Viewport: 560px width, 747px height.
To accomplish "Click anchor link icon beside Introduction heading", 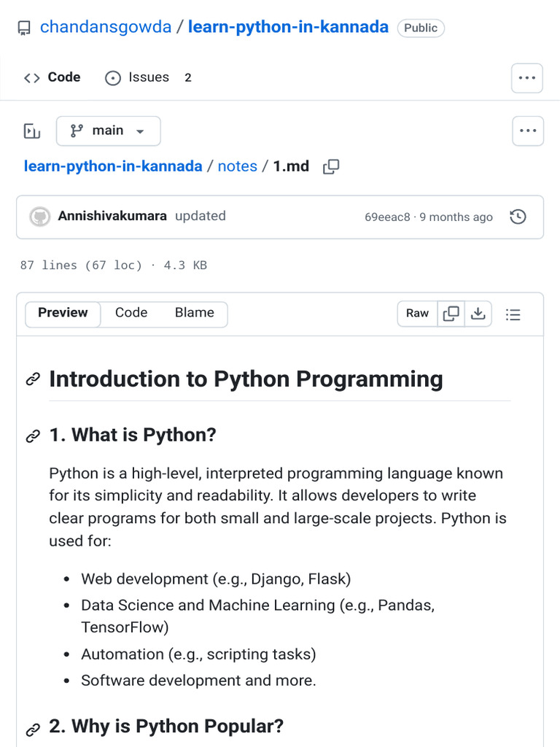I will pos(33,379).
